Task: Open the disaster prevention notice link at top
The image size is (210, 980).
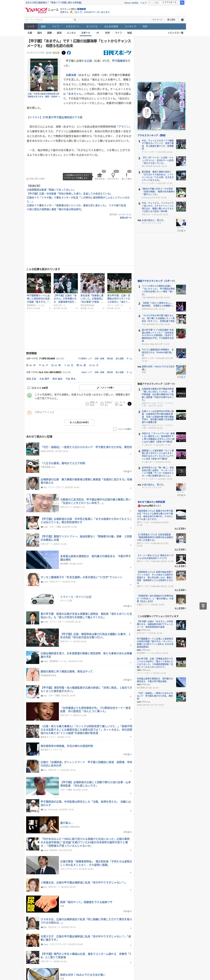Action: coord(54,2)
